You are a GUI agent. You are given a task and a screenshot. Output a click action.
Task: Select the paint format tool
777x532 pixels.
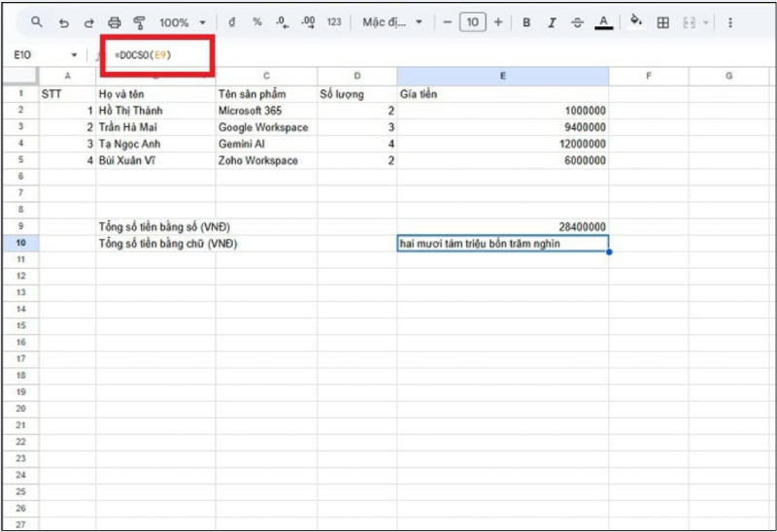coord(140,22)
